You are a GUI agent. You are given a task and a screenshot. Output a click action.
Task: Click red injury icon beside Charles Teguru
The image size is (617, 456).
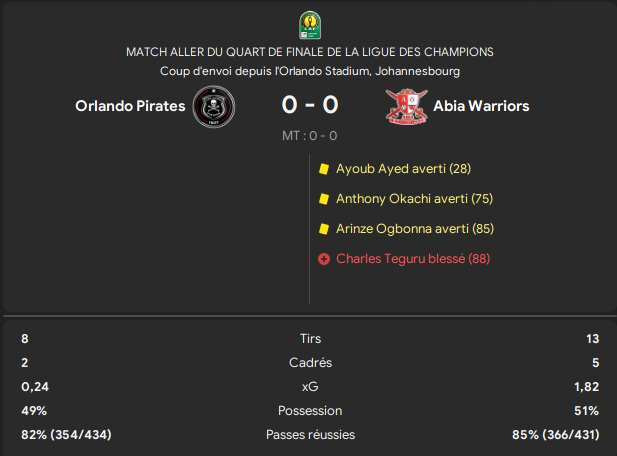(x=324, y=259)
